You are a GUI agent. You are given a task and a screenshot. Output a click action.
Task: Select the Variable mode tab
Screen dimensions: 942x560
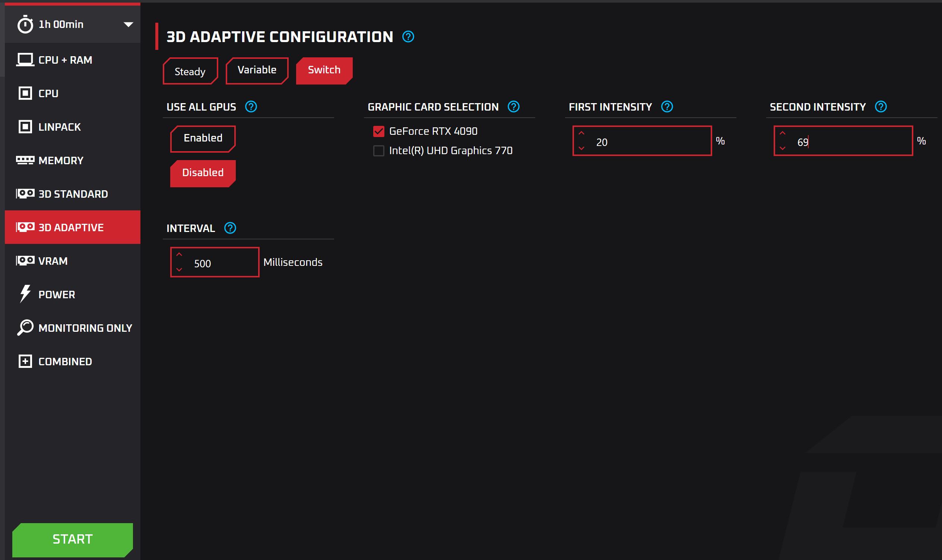tap(257, 70)
